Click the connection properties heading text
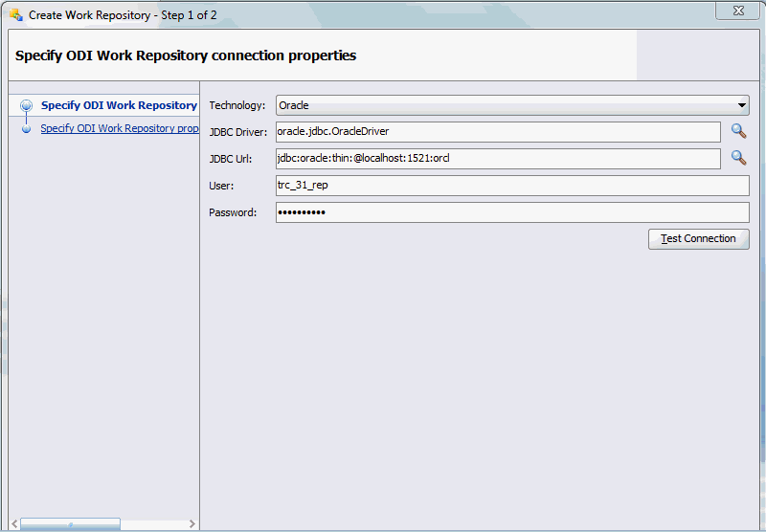 186,55
